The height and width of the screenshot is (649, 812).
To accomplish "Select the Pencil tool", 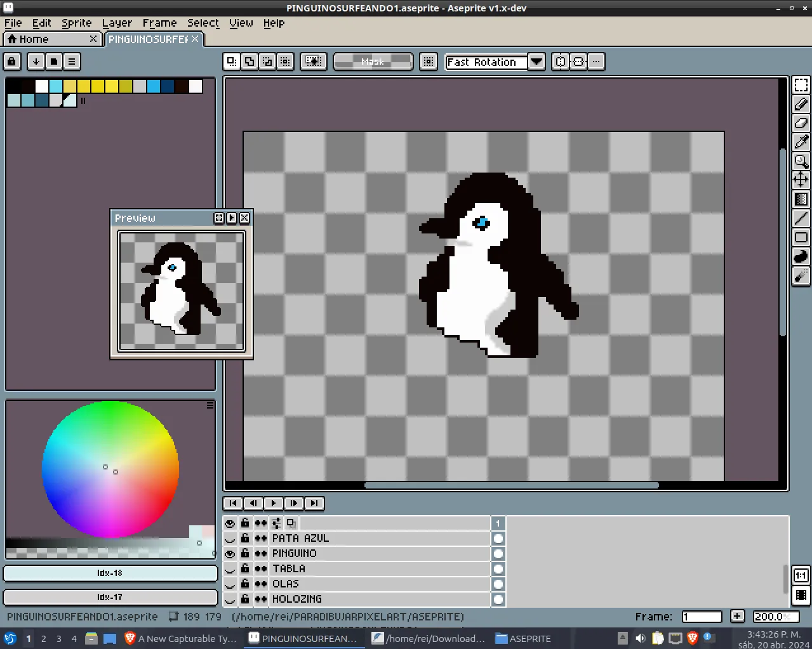I will tap(801, 104).
